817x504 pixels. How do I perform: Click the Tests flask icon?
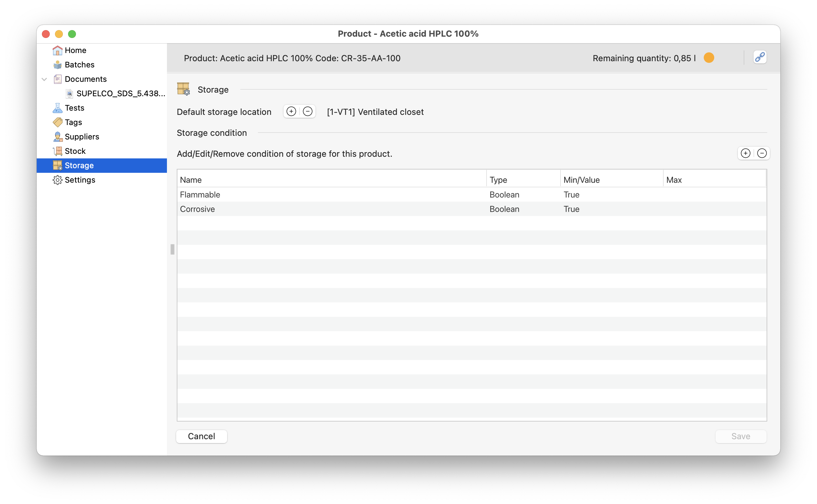[x=57, y=108]
